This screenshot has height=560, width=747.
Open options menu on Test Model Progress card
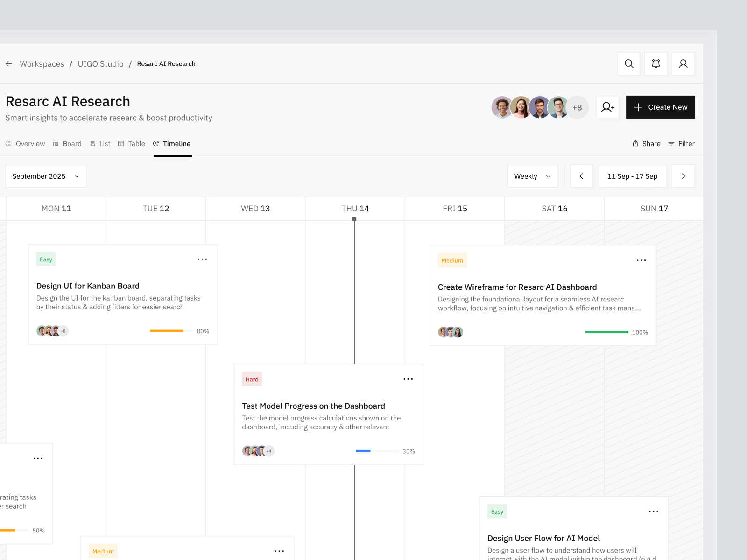(x=408, y=379)
